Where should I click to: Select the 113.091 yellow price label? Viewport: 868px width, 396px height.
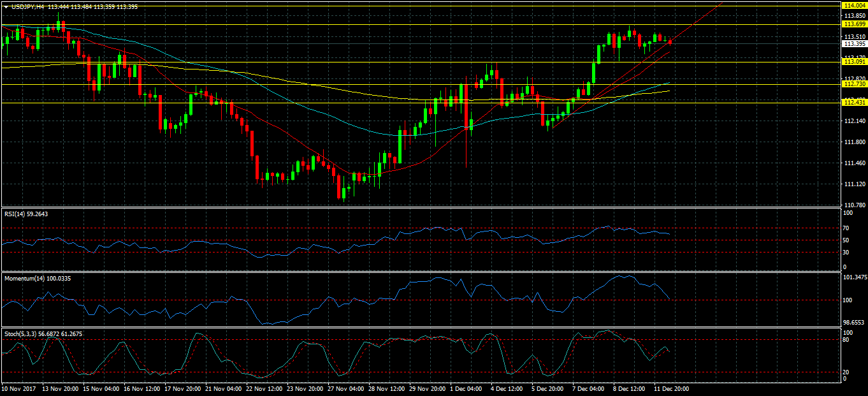(854, 62)
